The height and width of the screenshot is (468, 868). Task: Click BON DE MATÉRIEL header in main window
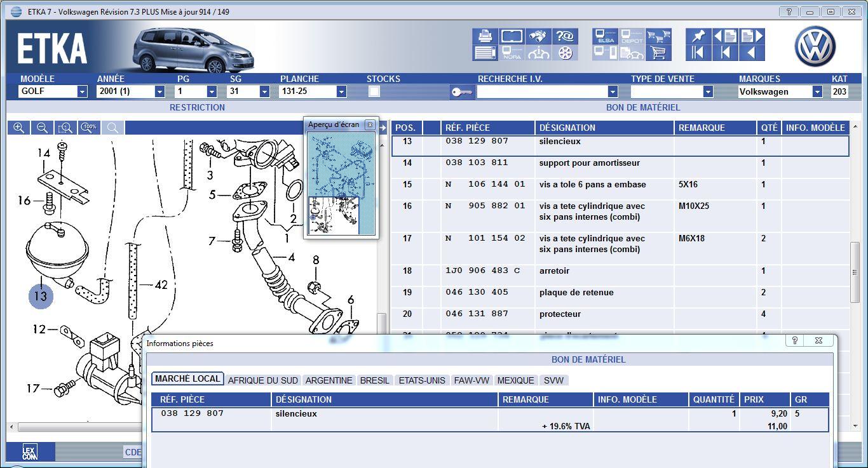(x=643, y=107)
